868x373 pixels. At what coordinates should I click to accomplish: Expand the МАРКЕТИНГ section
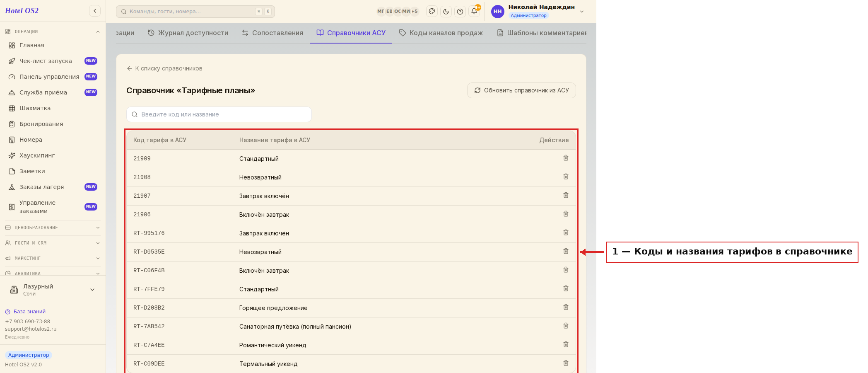click(x=53, y=258)
